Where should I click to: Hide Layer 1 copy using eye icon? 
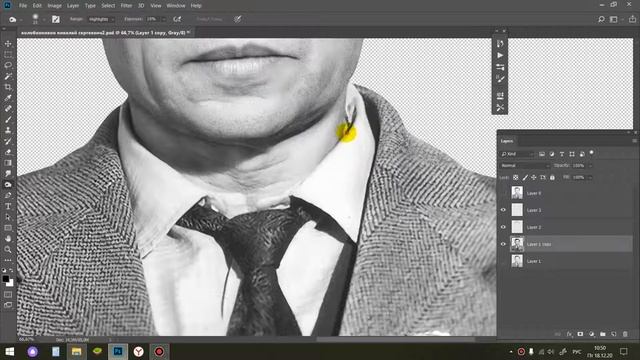[503, 244]
